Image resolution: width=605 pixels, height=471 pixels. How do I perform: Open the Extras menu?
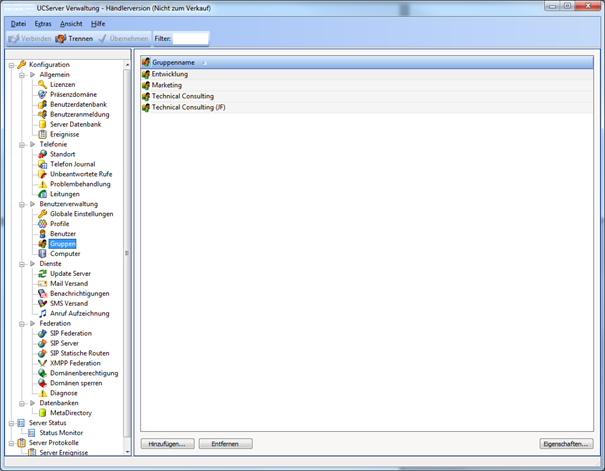point(43,24)
